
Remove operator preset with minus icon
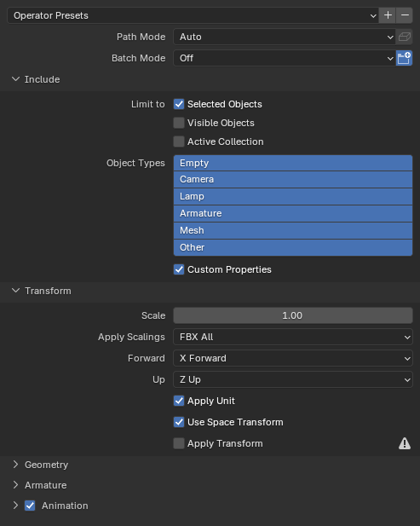[405, 15]
